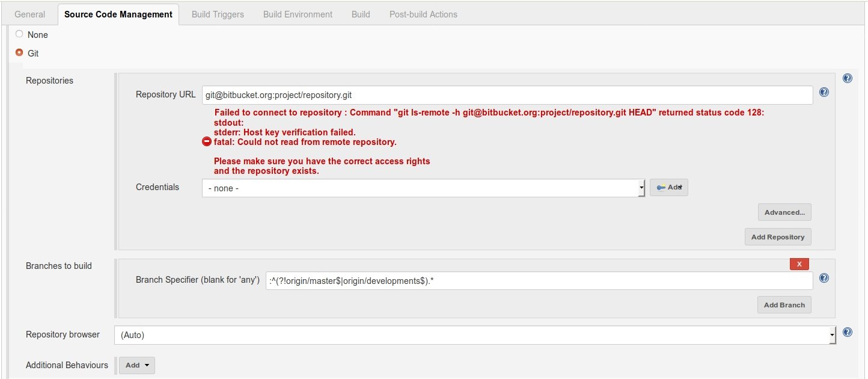Expand the Repository browser dropdown
The width and height of the screenshot is (868, 379).
475,335
